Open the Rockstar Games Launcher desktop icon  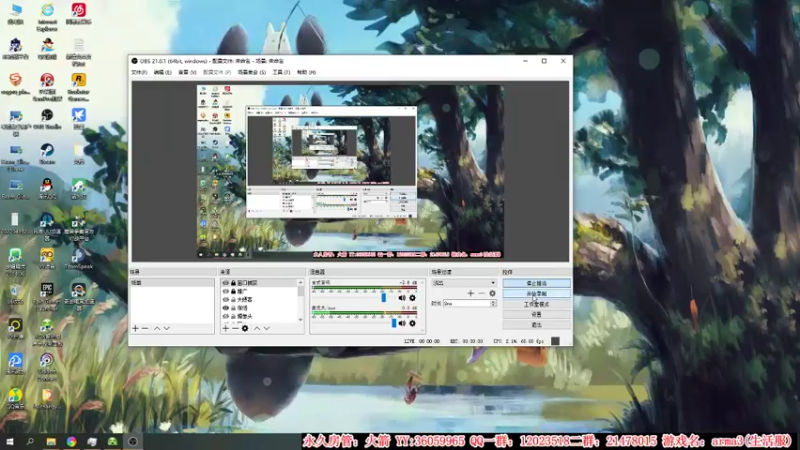coord(79,87)
